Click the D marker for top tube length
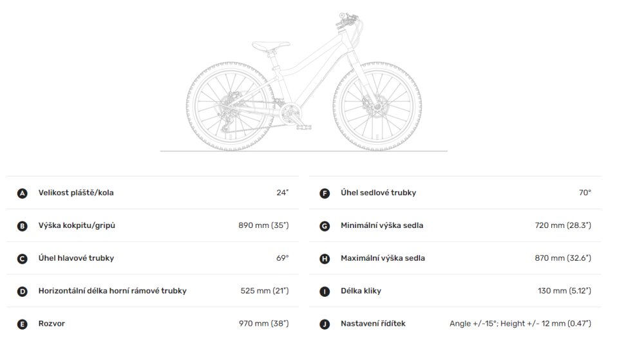This screenshot has width=644, height=340. [22, 292]
